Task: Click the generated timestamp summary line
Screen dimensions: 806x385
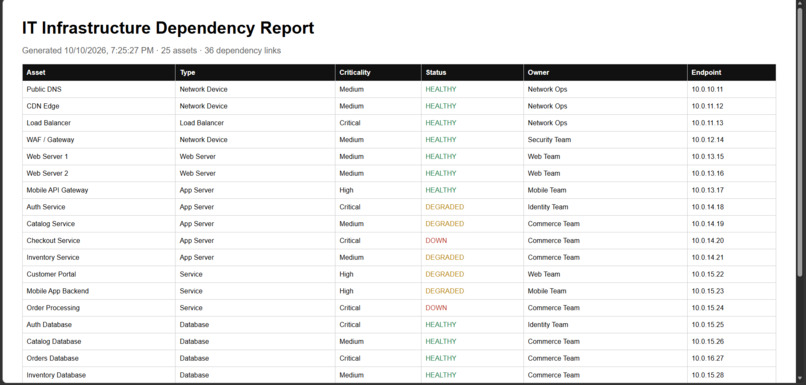Action: click(151, 50)
